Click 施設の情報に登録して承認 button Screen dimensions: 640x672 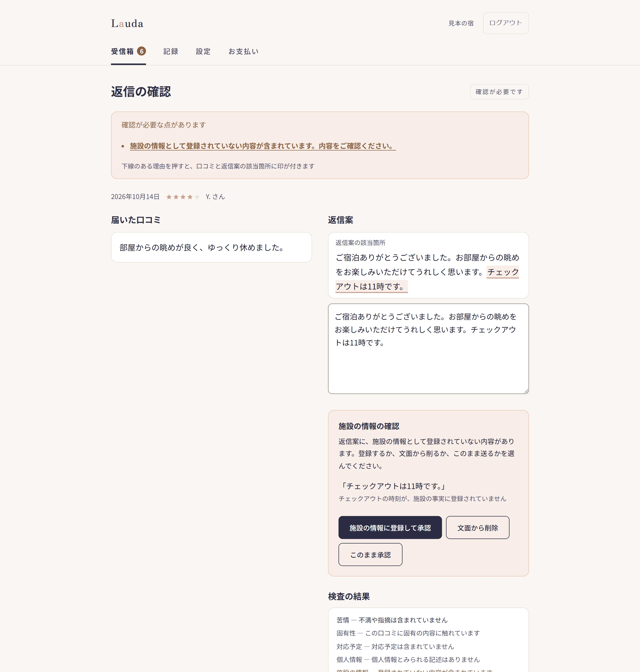click(x=390, y=528)
